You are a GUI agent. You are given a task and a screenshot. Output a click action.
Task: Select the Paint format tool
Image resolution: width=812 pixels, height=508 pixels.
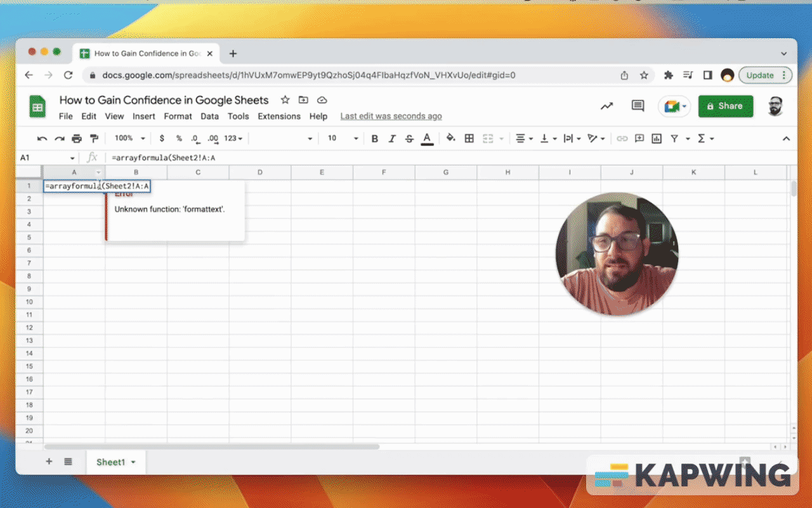94,138
